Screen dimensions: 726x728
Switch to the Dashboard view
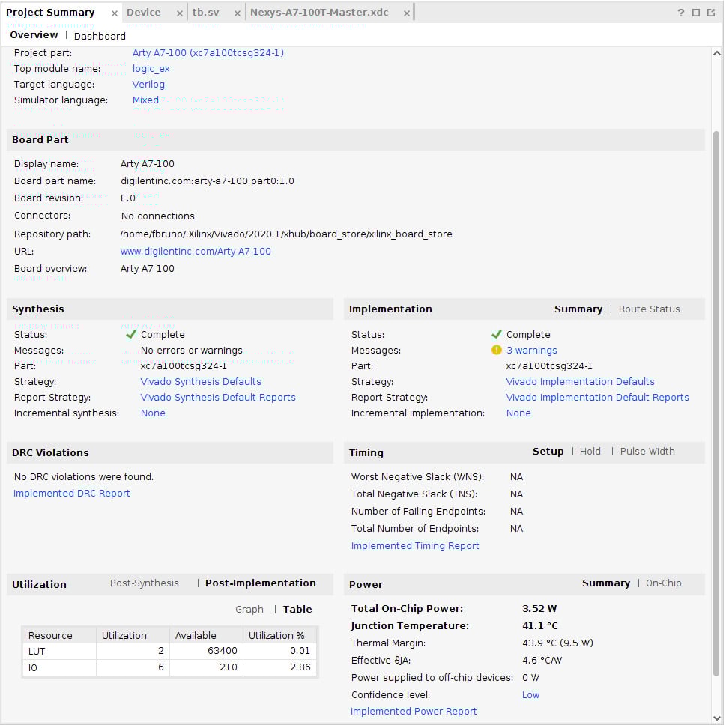(x=100, y=36)
